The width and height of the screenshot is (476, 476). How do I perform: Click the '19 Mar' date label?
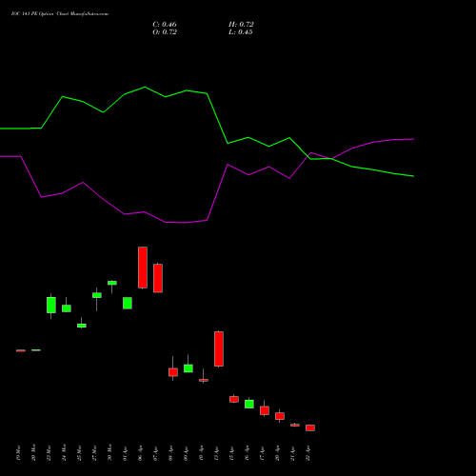pyautogui.click(x=18, y=453)
